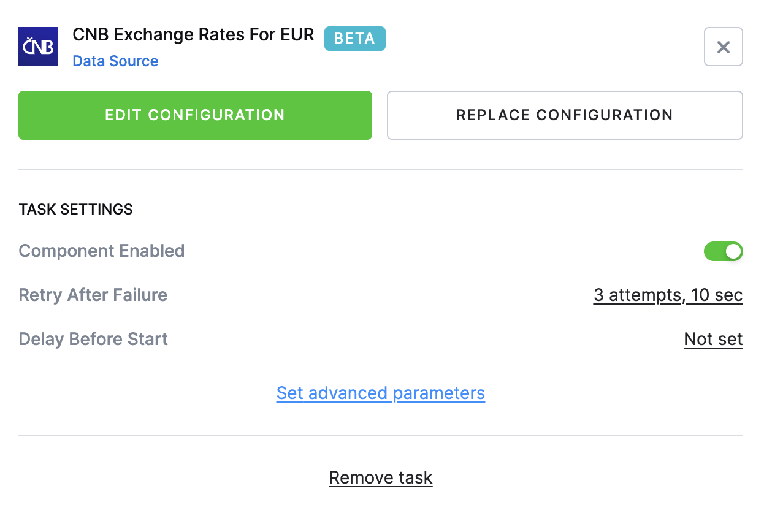Click the Task Settings heading

(x=76, y=210)
